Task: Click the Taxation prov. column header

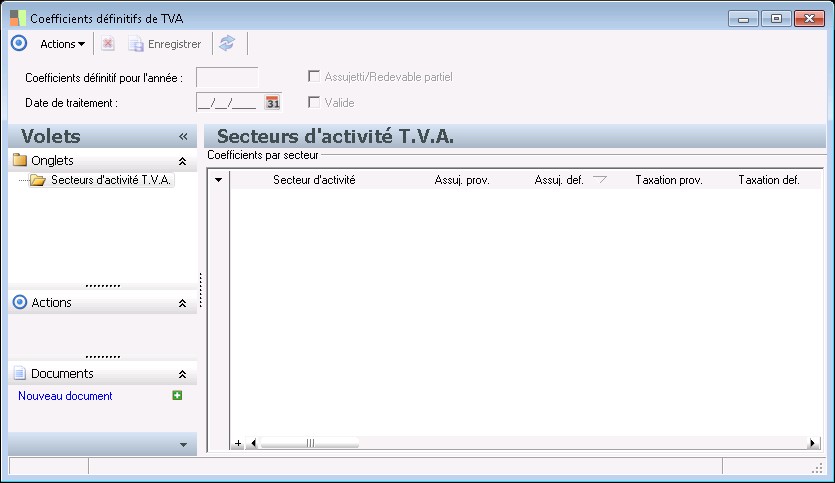Action: pos(669,180)
